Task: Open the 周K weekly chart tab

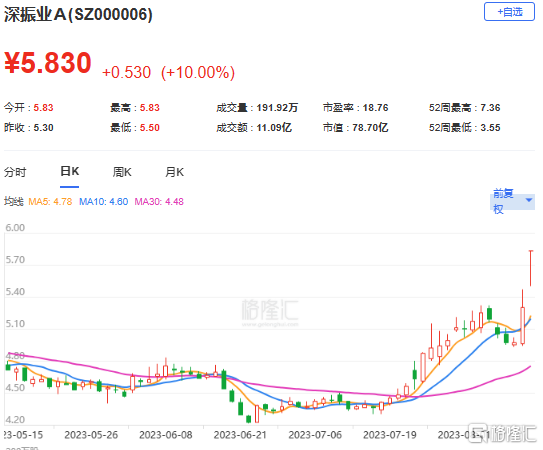Action: pyautogui.click(x=122, y=172)
